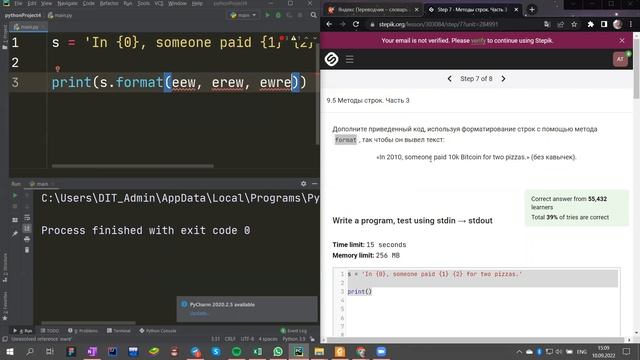The height and width of the screenshot is (360, 640).
Task: Stop process using Run panel stop icon
Action: pyautogui.click(x=15, y=207)
